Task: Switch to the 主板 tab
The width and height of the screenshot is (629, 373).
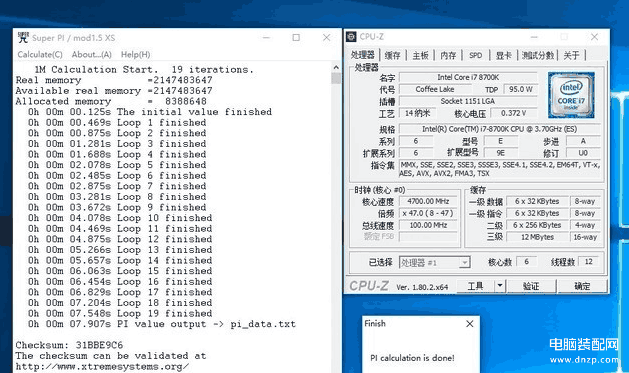Action: tap(420, 55)
